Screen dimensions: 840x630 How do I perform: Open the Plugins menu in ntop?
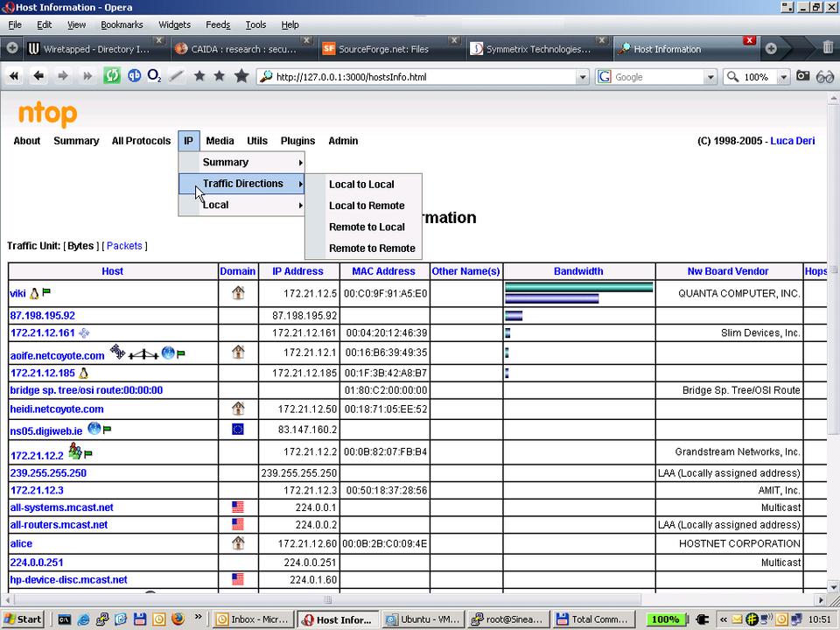[297, 141]
